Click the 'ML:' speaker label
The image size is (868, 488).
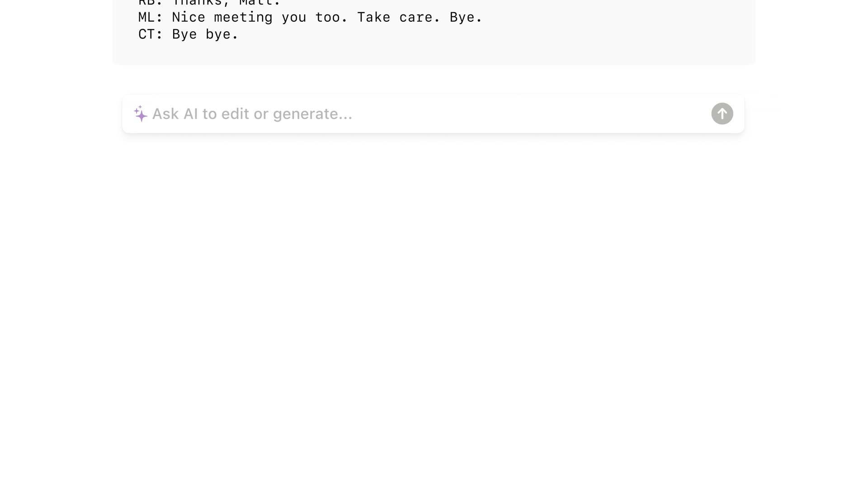151,17
